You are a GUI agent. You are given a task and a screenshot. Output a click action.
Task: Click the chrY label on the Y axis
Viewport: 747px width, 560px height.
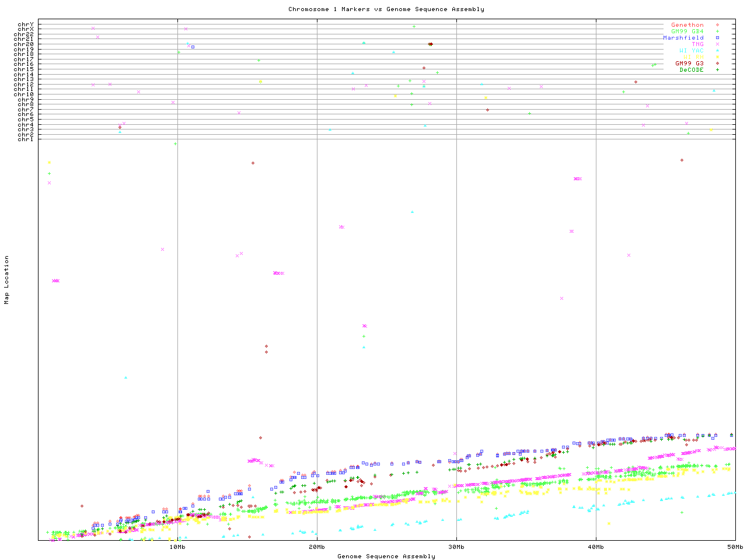(26, 24)
